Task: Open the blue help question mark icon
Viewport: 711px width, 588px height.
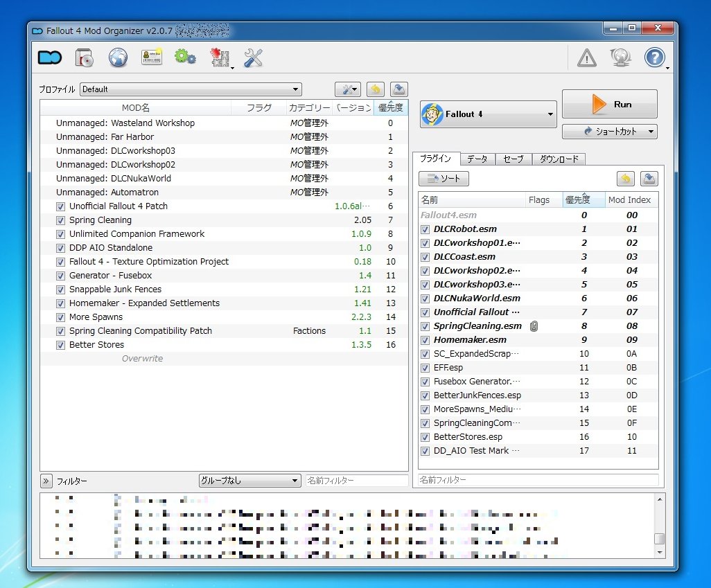Action: 654,58
